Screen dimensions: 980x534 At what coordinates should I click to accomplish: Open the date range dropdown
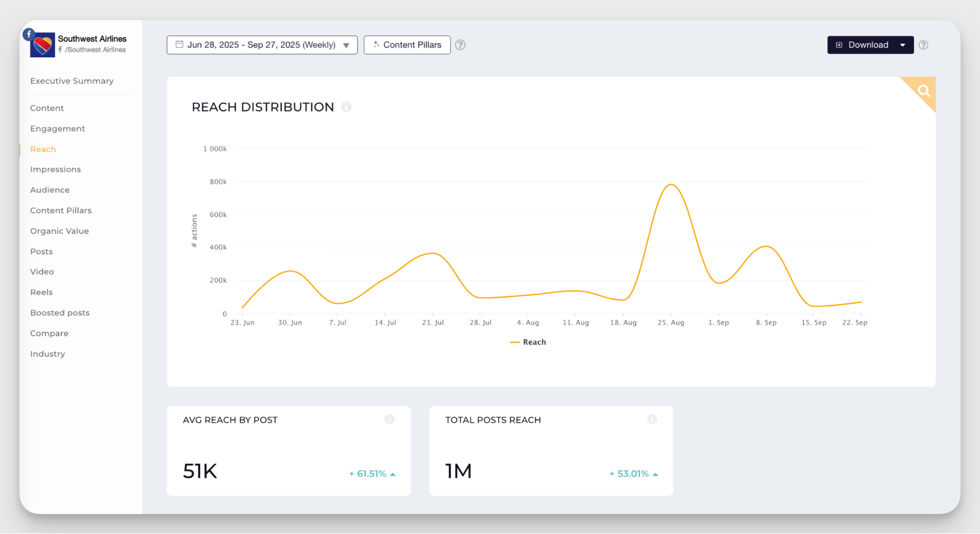tap(262, 45)
